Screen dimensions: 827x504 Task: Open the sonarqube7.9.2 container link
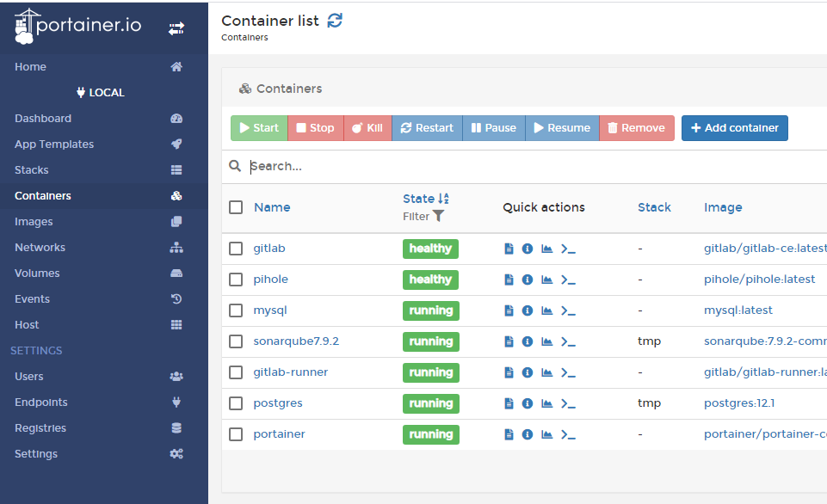pyautogui.click(x=296, y=341)
